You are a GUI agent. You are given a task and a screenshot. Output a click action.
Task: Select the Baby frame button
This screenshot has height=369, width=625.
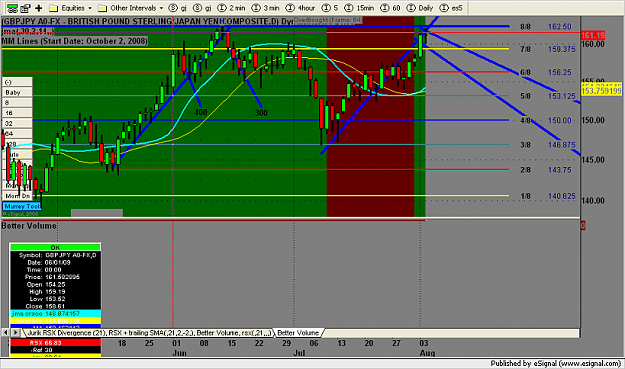18,92
